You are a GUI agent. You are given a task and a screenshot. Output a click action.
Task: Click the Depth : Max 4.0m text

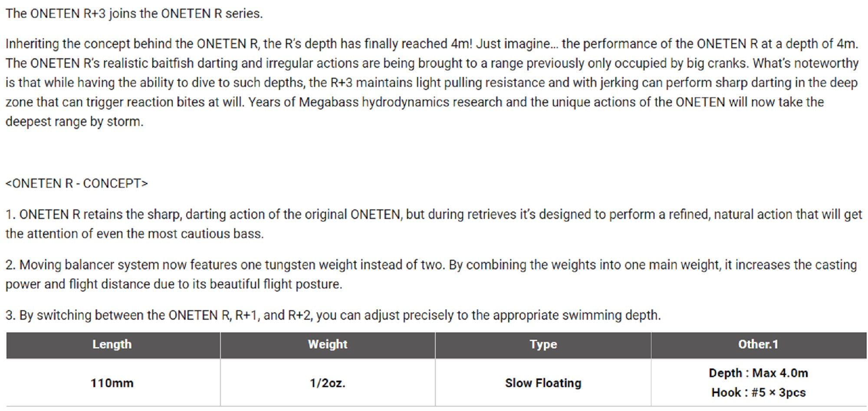pyautogui.click(x=758, y=373)
